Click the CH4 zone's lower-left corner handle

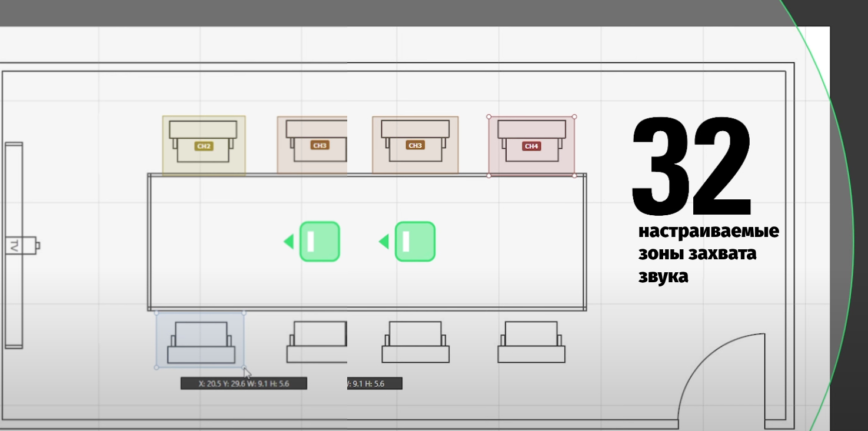pyautogui.click(x=489, y=175)
